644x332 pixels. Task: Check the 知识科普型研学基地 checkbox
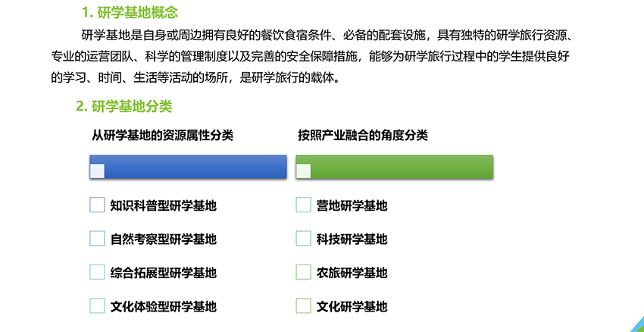click(97, 205)
